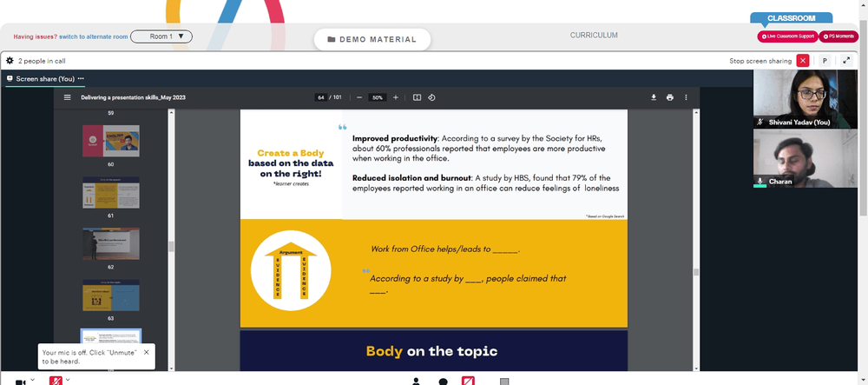Click PDF page scroll down arrow
Image resolution: width=868 pixels, height=385 pixels.
[x=696, y=368]
